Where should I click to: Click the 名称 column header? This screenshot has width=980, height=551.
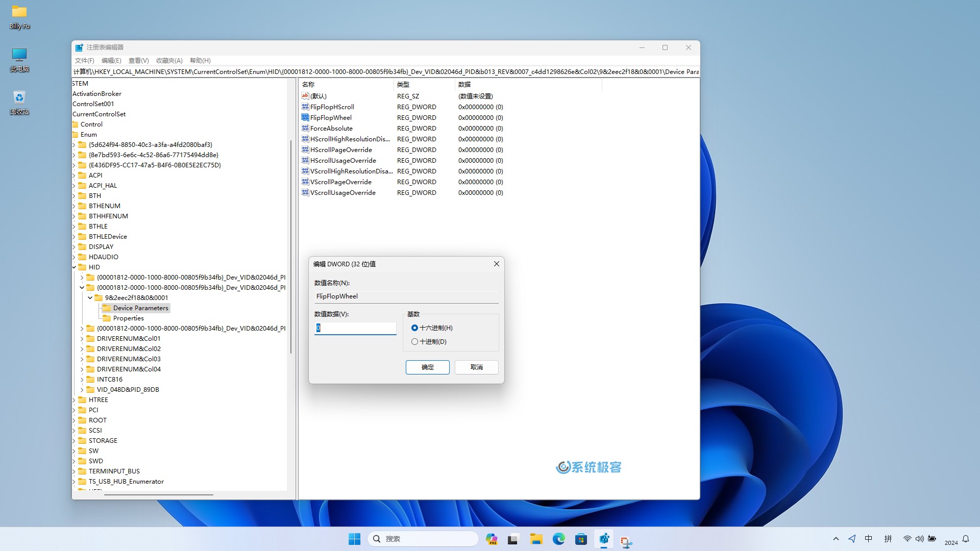pyautogui.click(x=346, y=85)
